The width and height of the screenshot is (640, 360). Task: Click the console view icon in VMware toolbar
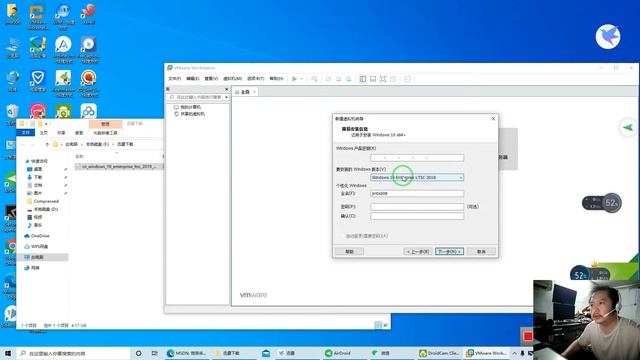coord(407,79)
